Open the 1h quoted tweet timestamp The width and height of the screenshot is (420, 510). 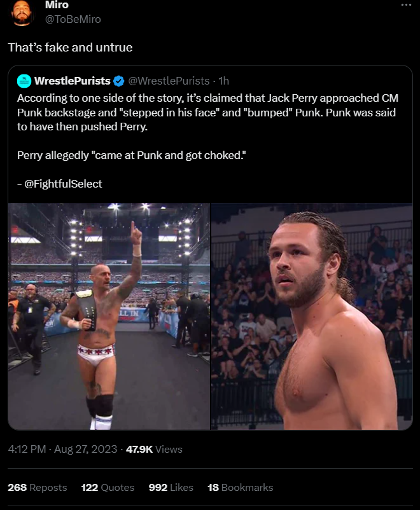pyautogui.click(x=223, y=81)
